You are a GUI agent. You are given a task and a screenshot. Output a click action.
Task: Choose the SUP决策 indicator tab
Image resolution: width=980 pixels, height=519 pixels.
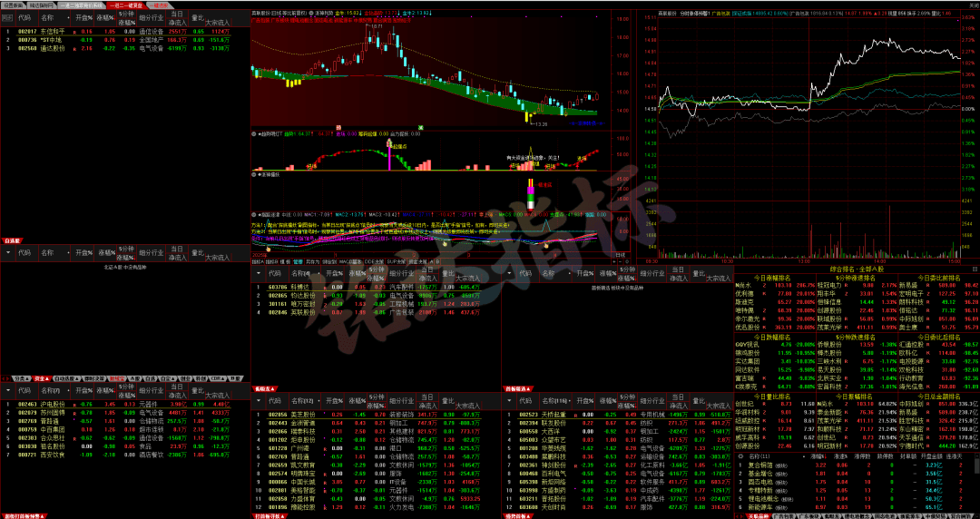pyautogui.click(x=397, y=262)
